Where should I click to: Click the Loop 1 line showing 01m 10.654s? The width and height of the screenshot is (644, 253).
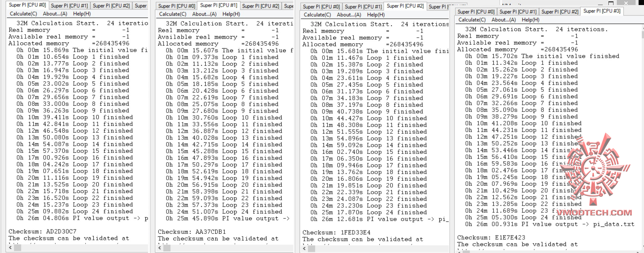point(72,57)
